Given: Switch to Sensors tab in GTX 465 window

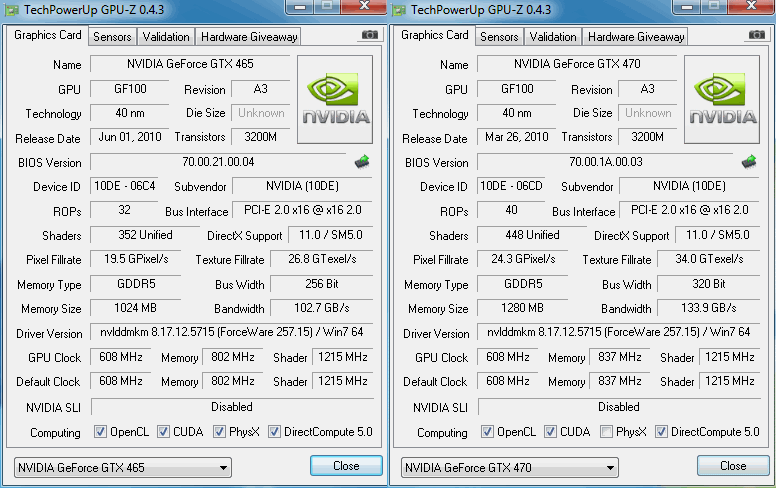Looking at the screenshot, I should tap(112, 37).
